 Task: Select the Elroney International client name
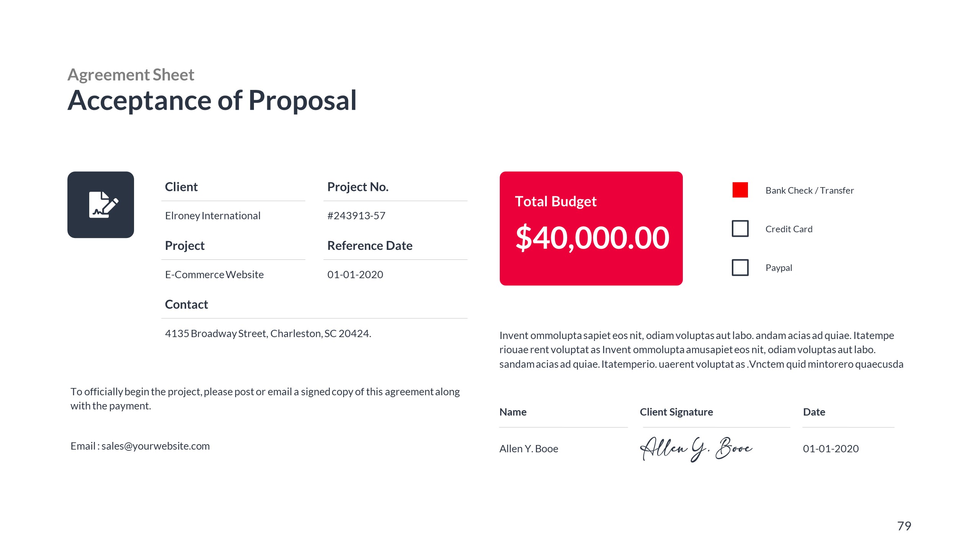point(213,216)
